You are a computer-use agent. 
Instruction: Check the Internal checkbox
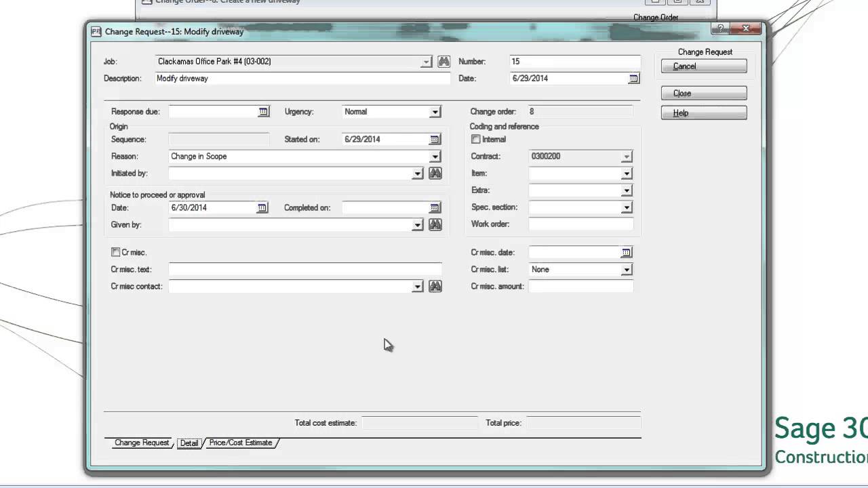[475, 140]
